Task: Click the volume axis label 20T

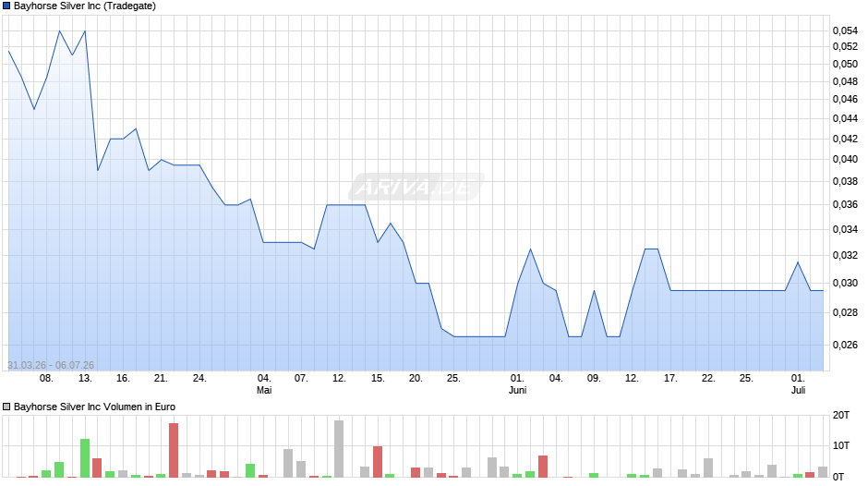Action: [841, 416]
